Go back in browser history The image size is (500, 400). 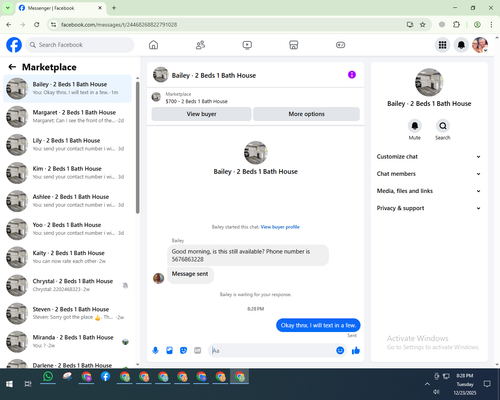click(x=9, y=24)
